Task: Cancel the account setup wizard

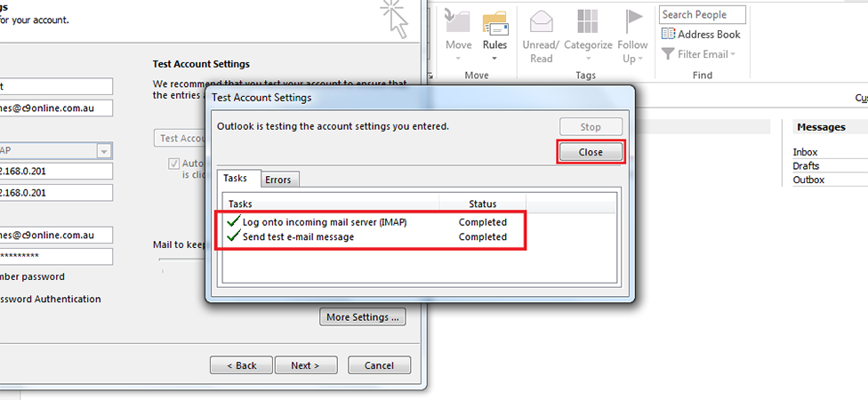Action: pyautogui.click(x=379, y=365)
